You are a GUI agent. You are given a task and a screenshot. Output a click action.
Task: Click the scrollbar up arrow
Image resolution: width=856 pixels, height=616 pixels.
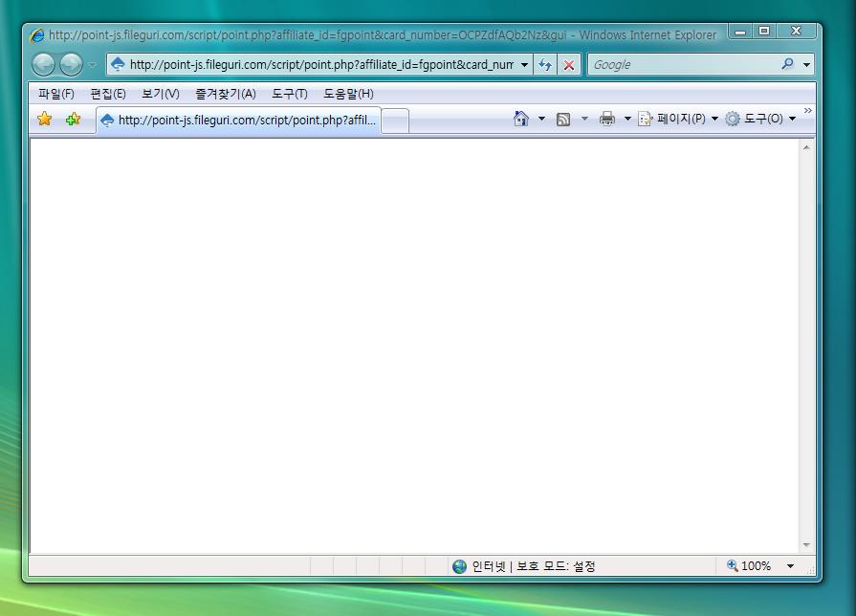pos(806,147)
